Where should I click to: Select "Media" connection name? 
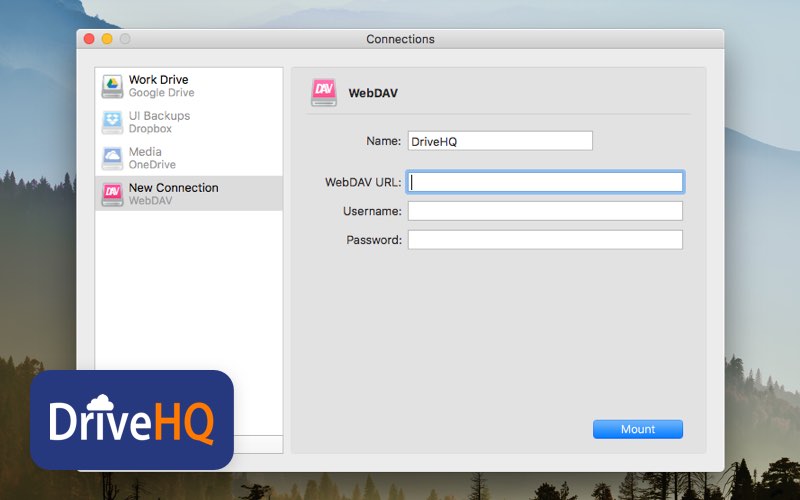coord(145,152)
